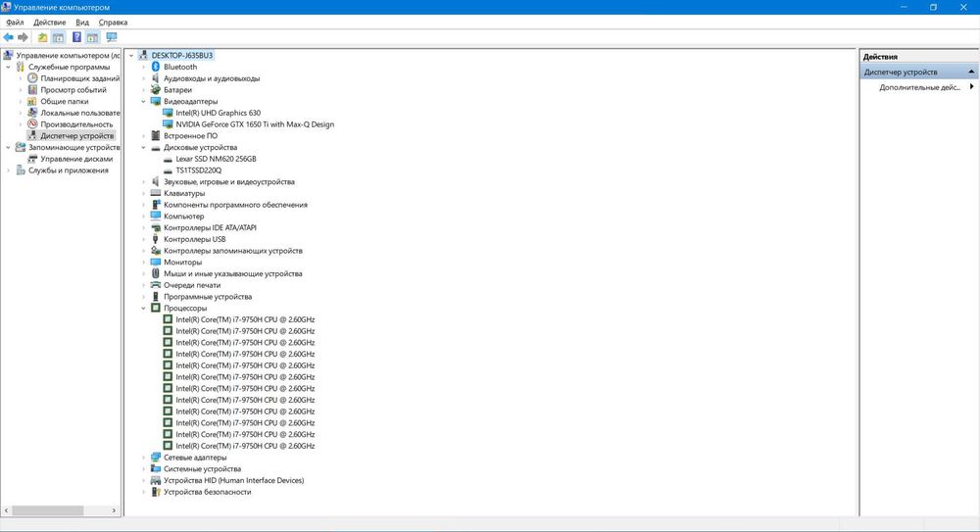The height and width of the screenshot is (532, 980).
Task: Select Управление дисками in the left tree
Action: (x=76, y=159)
